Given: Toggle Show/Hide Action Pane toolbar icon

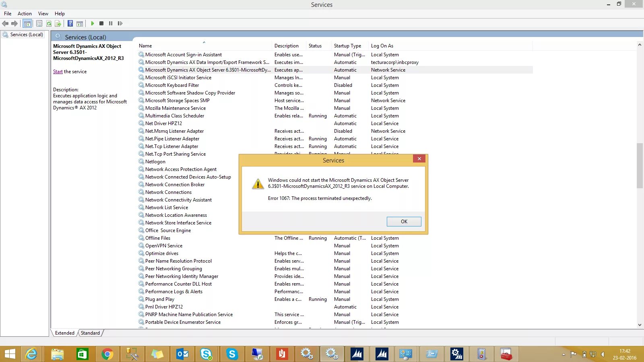Looking at the screenshot, I should [x=80, y=23].
